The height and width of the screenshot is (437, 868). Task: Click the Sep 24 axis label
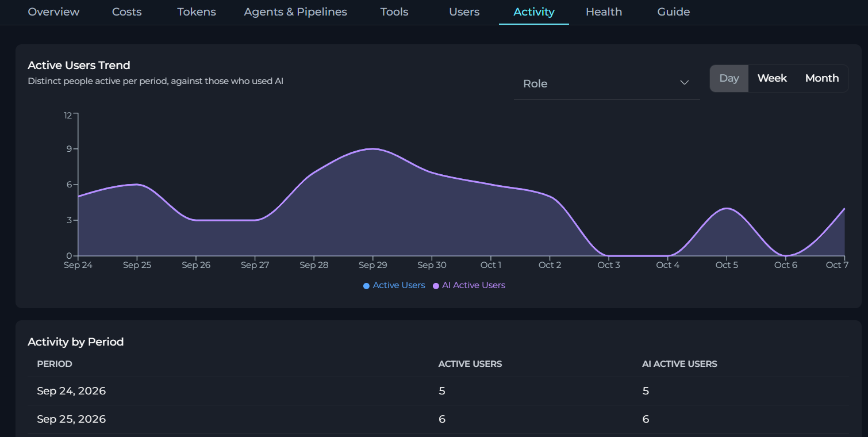pyautogui.click(x=78, y=265)
